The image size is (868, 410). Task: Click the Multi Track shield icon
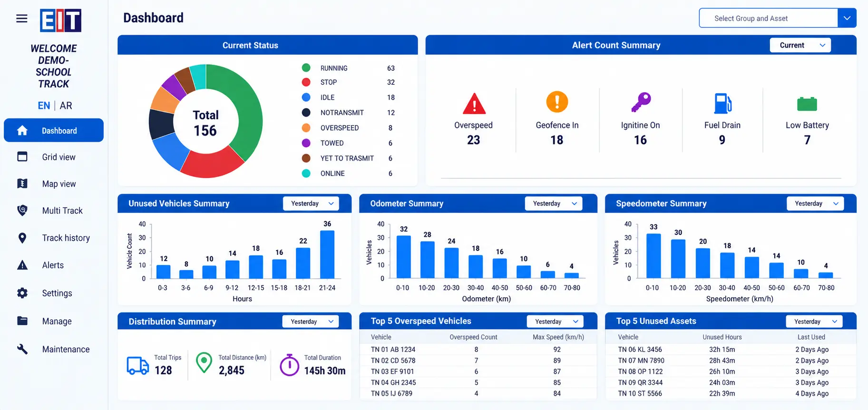click(22, 210)
